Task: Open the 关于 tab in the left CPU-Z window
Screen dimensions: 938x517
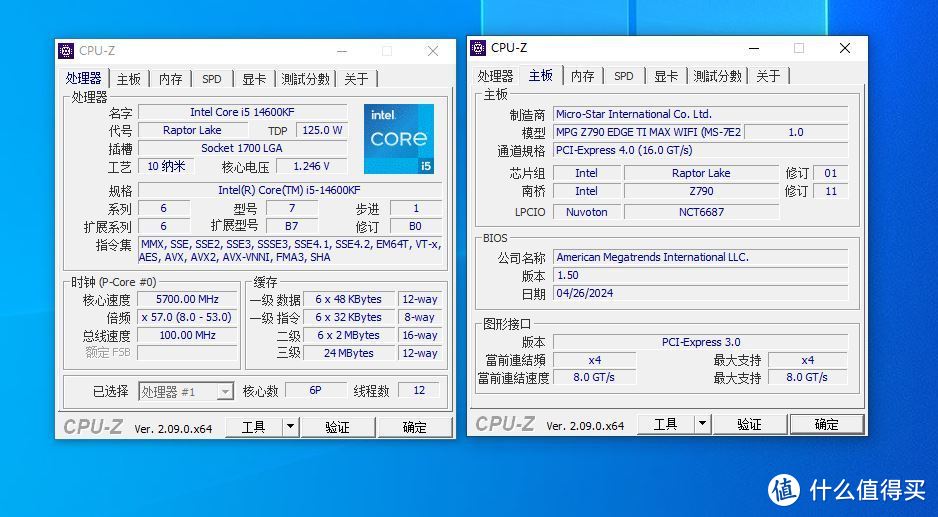Action: [x=357, y=79]
